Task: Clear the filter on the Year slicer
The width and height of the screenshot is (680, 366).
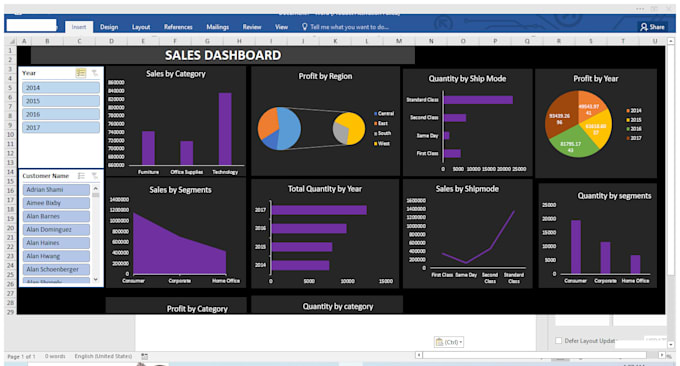Action: click(x=95, y=73)
